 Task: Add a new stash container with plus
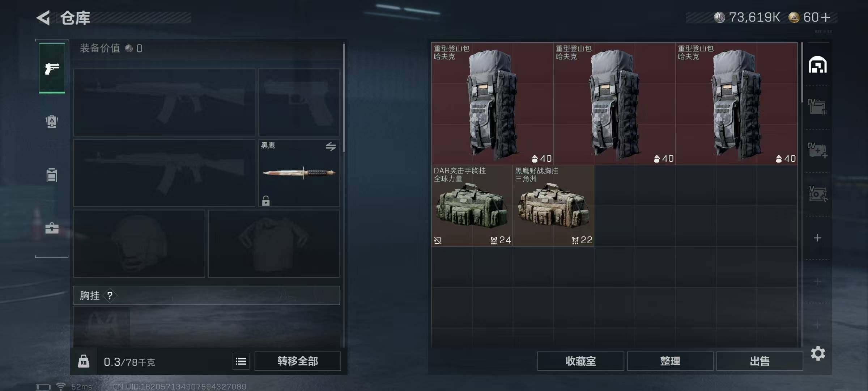[817, 238]
